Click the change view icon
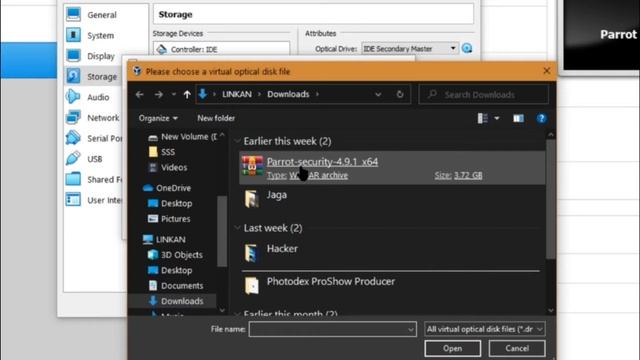Screen dimensions: 640x360 click(482, 118)
